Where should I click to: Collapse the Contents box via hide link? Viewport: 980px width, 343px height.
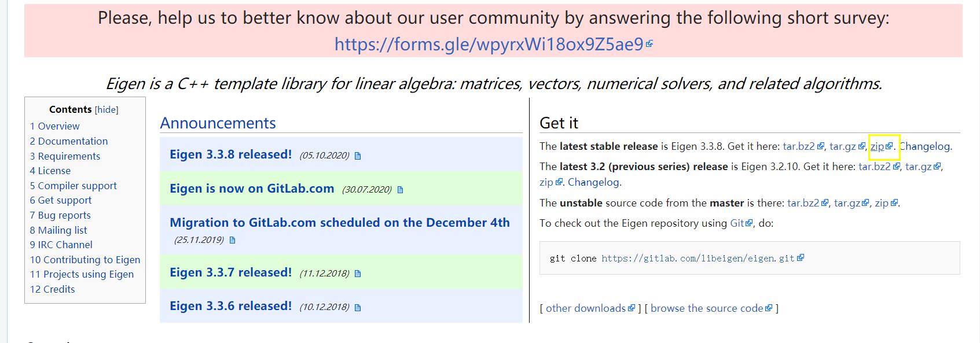click(107, 109)
